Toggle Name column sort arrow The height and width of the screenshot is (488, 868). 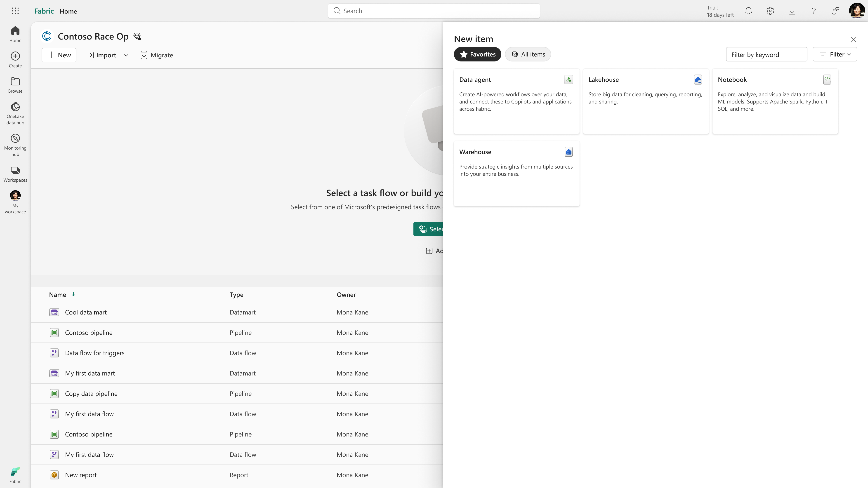coord(73,294)
